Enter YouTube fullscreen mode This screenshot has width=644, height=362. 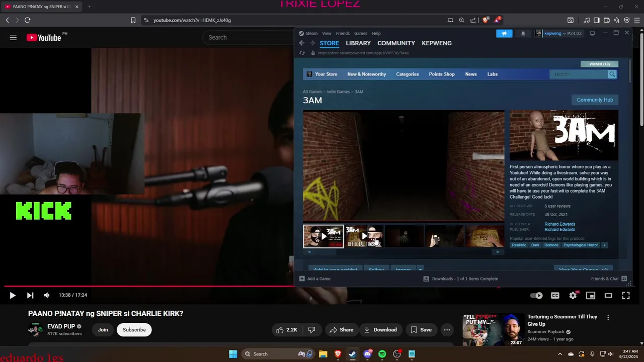point(626,296)
